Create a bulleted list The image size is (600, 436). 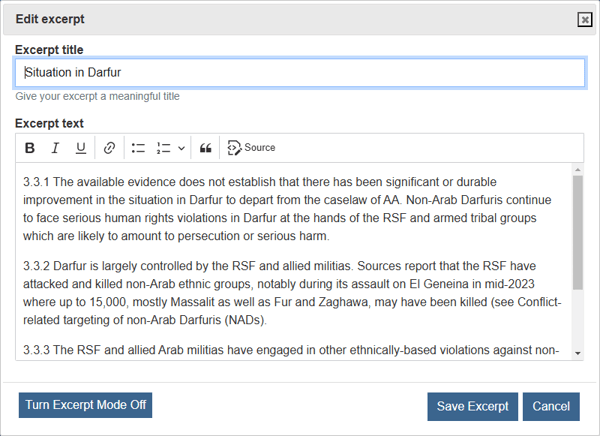138,148
